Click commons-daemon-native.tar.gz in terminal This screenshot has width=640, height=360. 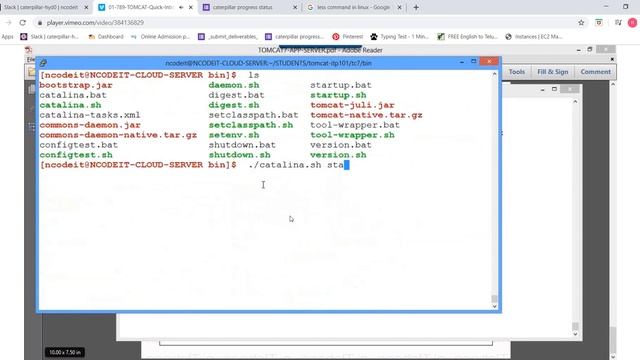(x=118, y=135)
